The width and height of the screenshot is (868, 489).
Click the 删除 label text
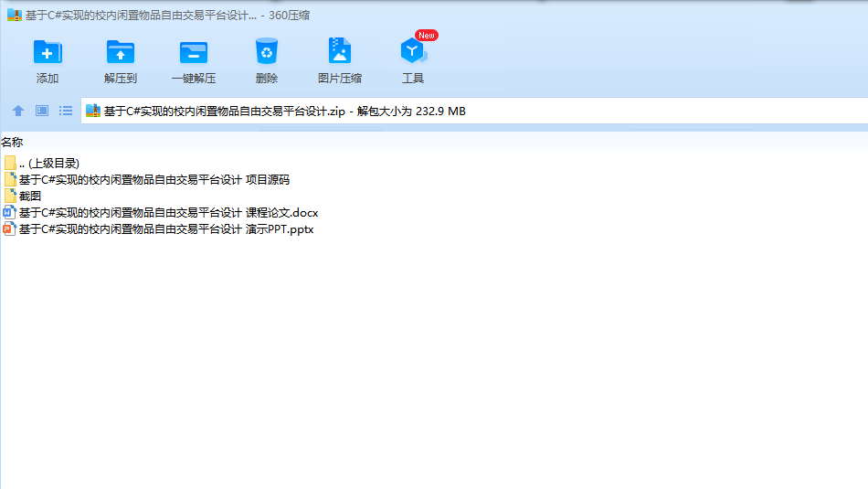[266, 79]
